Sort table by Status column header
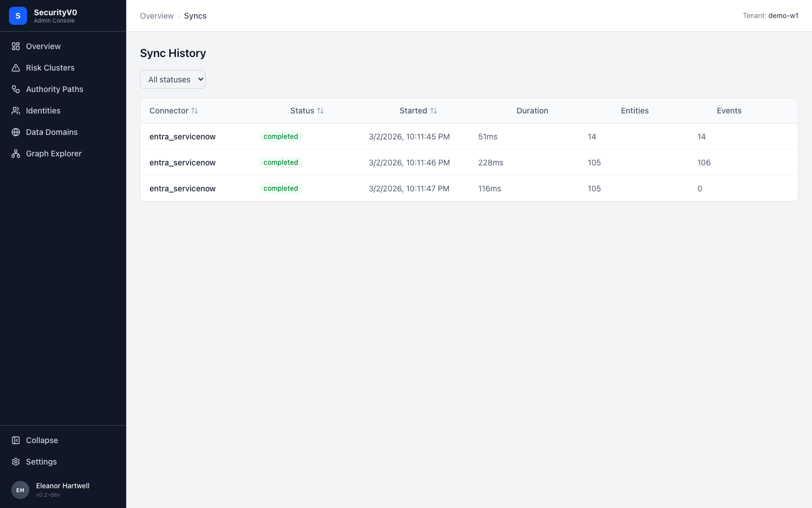 pyautogui.click(x=302, y=111)
